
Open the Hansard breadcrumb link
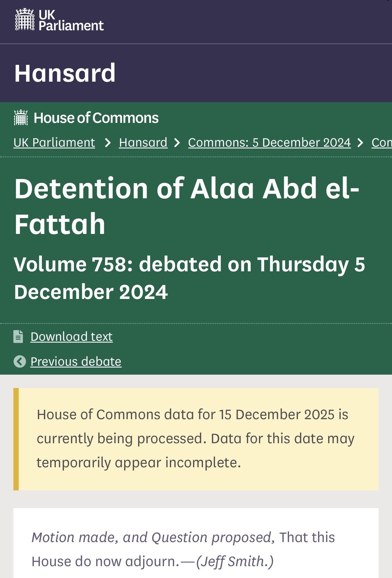(x=143, y=143)
